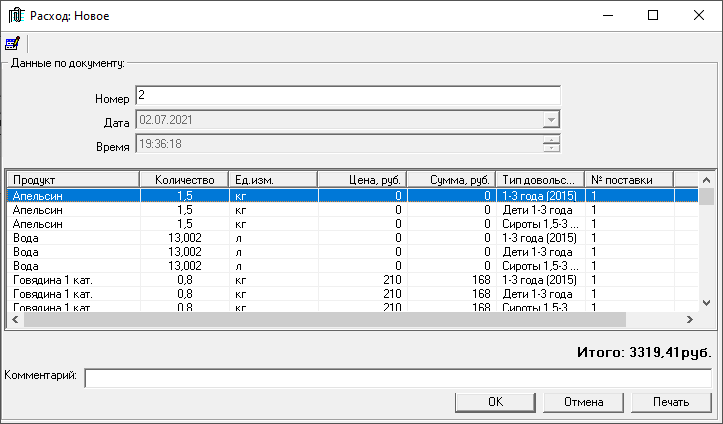Screen dimensions: 723x424
Task: Click into the Номер input field
Action: 347,96
